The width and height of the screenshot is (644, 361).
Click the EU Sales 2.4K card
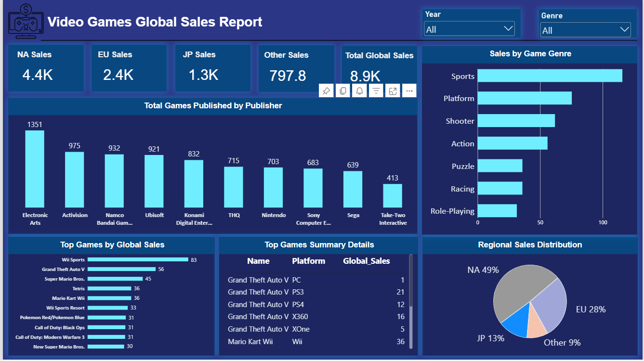tap(129, 68)
